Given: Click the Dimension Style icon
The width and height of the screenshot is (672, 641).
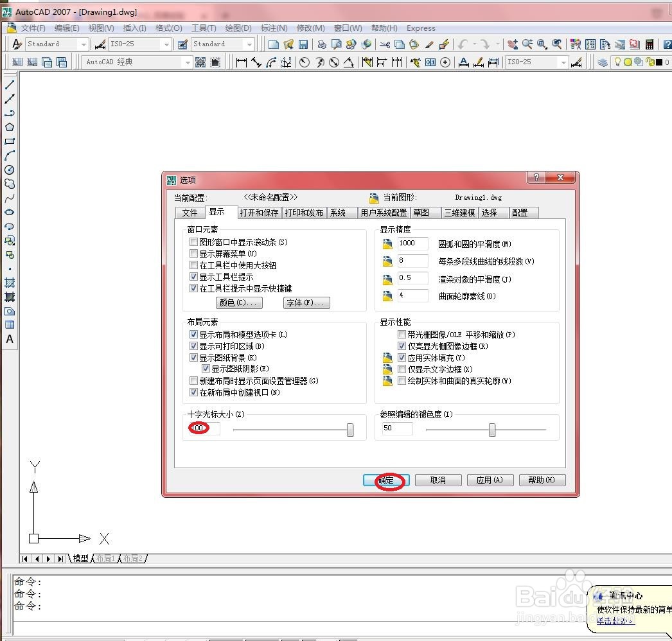Looking at the screenshot, I should click(100, 44).
